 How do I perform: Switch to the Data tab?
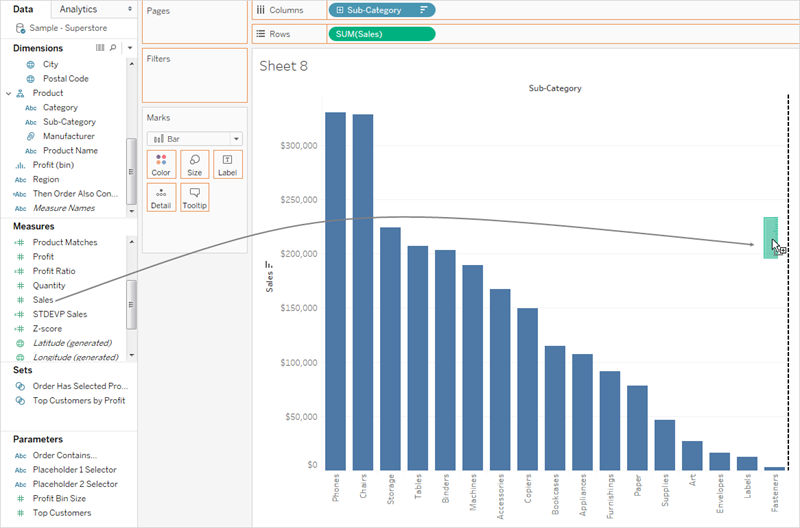(23, 9)
